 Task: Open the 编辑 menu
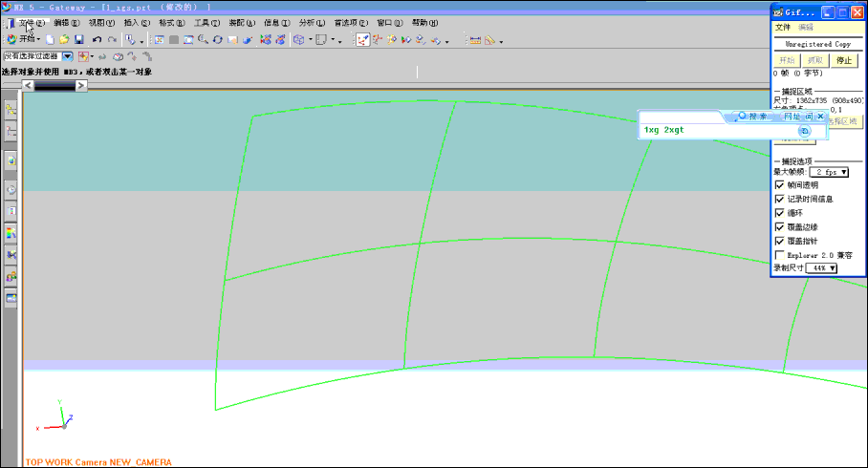click(x=66, y=23)
